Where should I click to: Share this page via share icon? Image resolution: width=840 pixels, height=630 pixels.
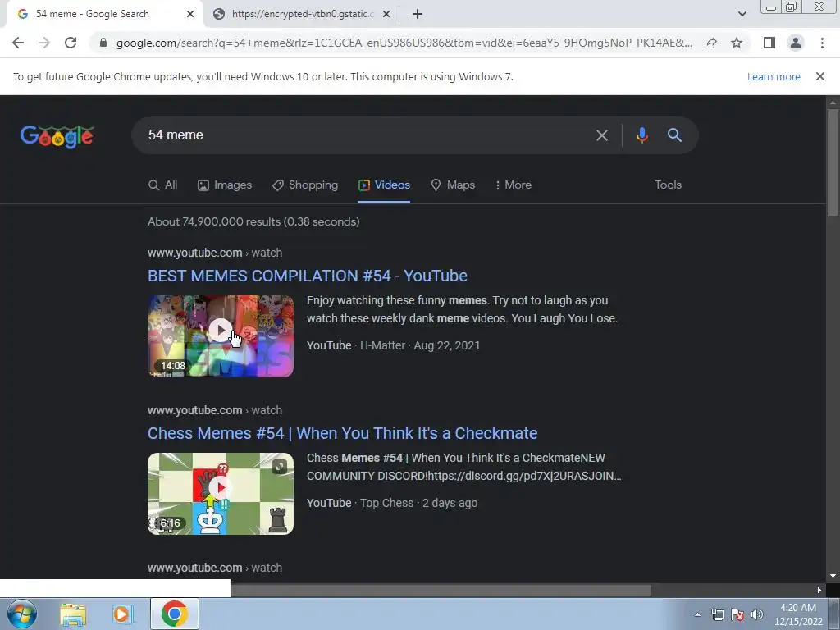[710, 43]
